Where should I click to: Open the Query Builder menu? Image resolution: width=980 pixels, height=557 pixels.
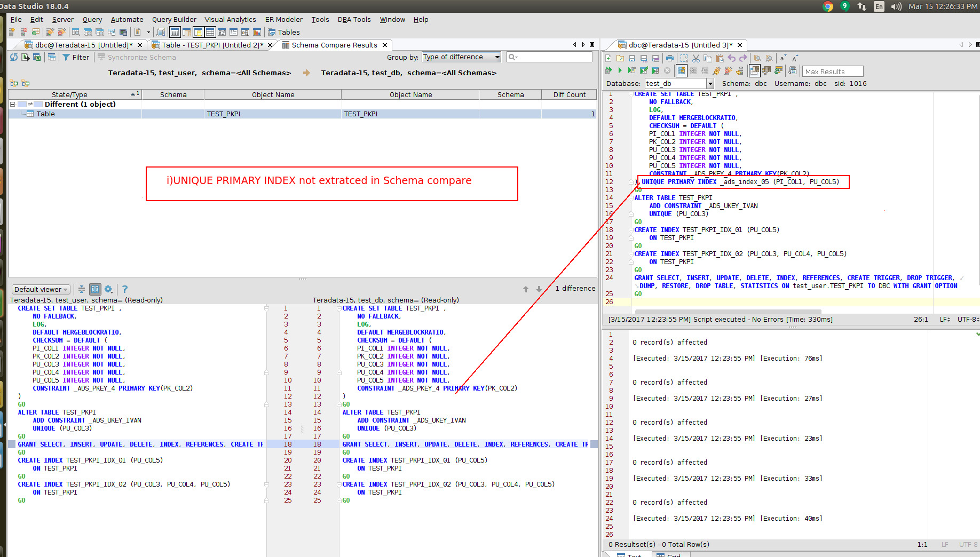[174, 19]
